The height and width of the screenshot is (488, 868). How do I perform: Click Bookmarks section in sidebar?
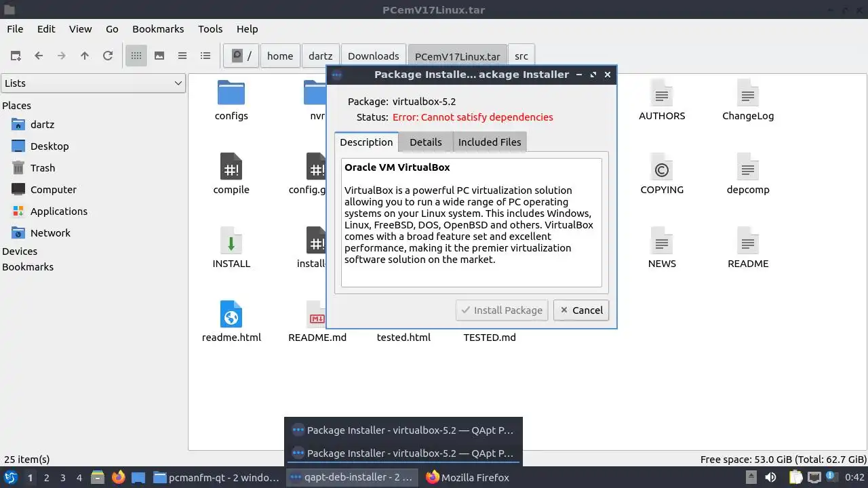[x=28, y=267]
